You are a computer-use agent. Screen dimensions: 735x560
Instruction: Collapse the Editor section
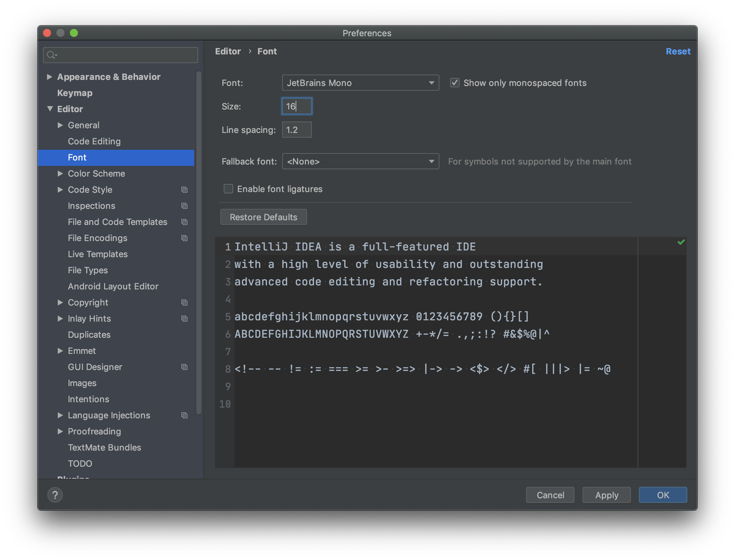50,109
